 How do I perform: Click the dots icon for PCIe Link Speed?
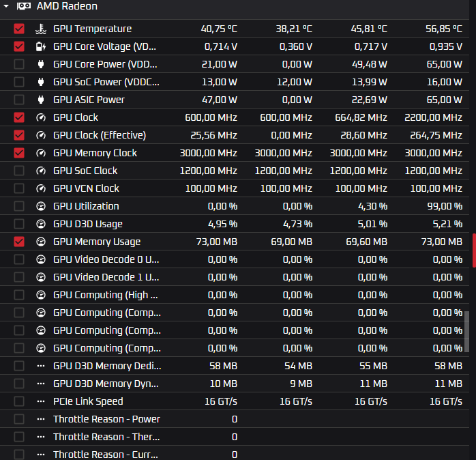(41, 401)
